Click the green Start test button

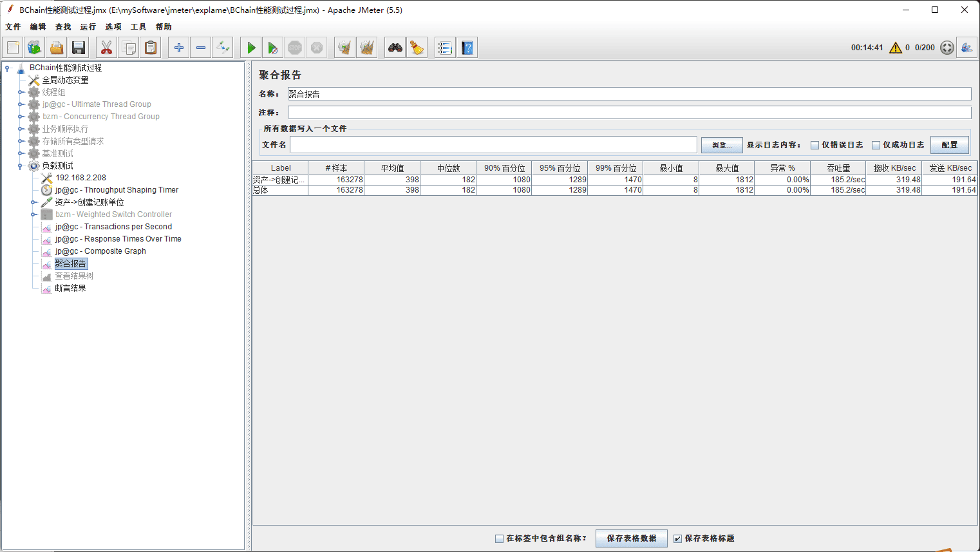tap(251, 48)
